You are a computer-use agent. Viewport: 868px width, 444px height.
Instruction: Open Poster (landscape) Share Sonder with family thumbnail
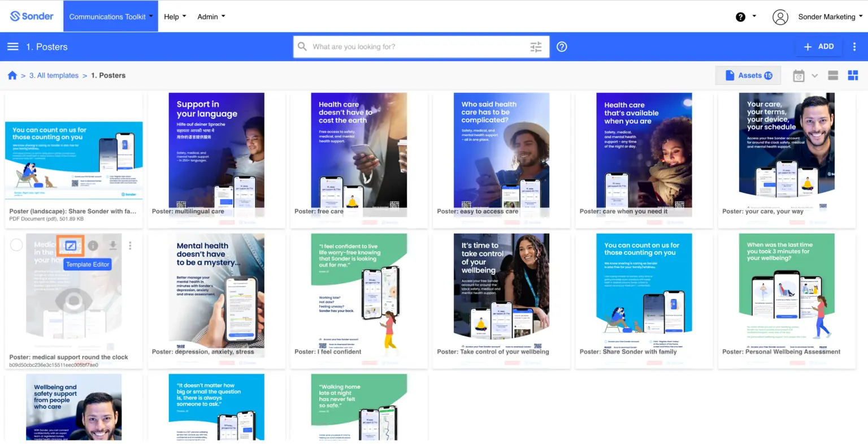coord(74,160)
